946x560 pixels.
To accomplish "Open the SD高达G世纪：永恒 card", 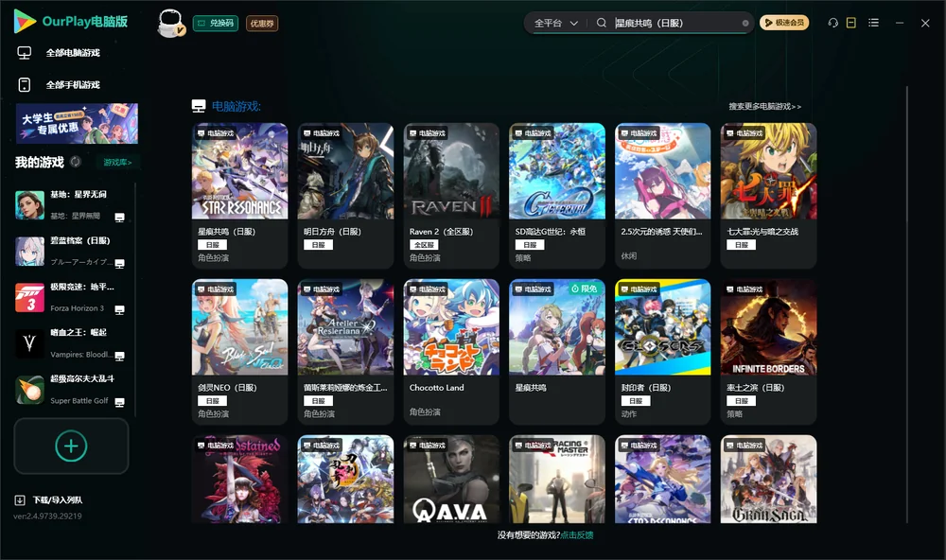I will [x=557, y=195].
